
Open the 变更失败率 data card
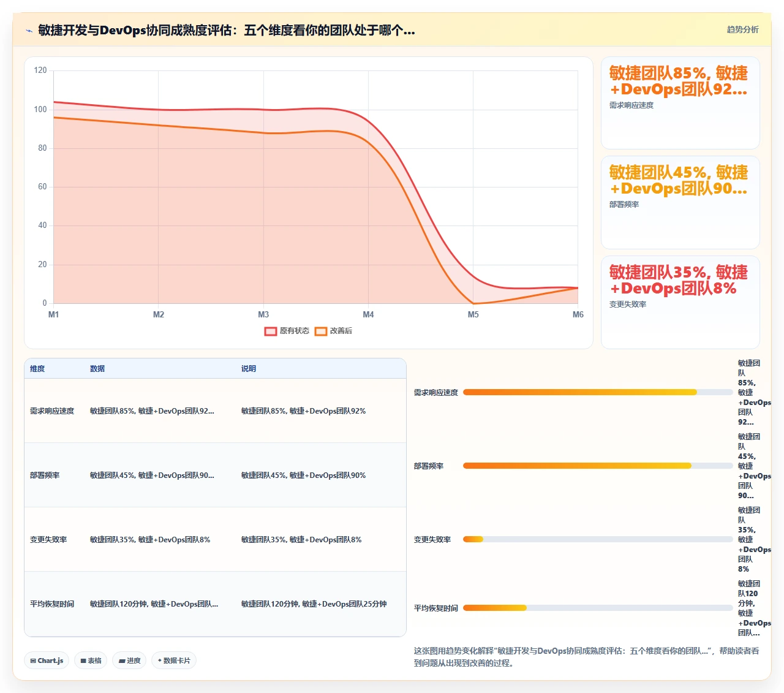(680, 302)
